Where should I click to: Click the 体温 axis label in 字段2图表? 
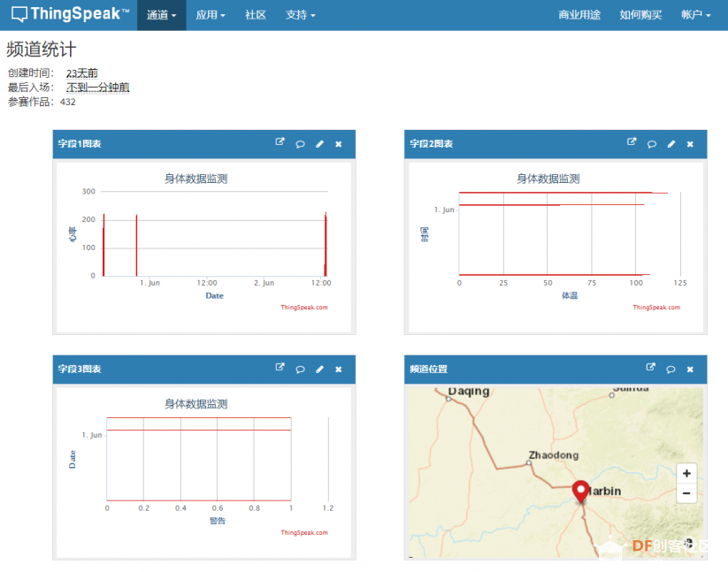pyautogui.click(x=570, y=295)
